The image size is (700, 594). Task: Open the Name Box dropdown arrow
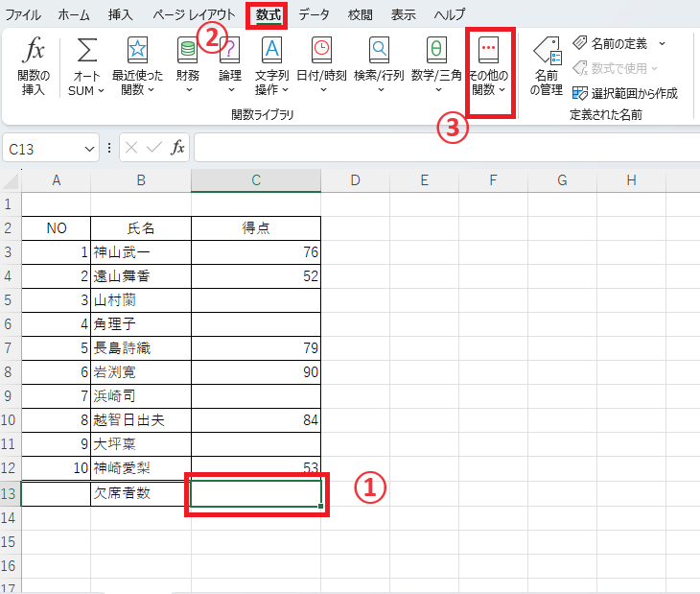click(89, 149)
